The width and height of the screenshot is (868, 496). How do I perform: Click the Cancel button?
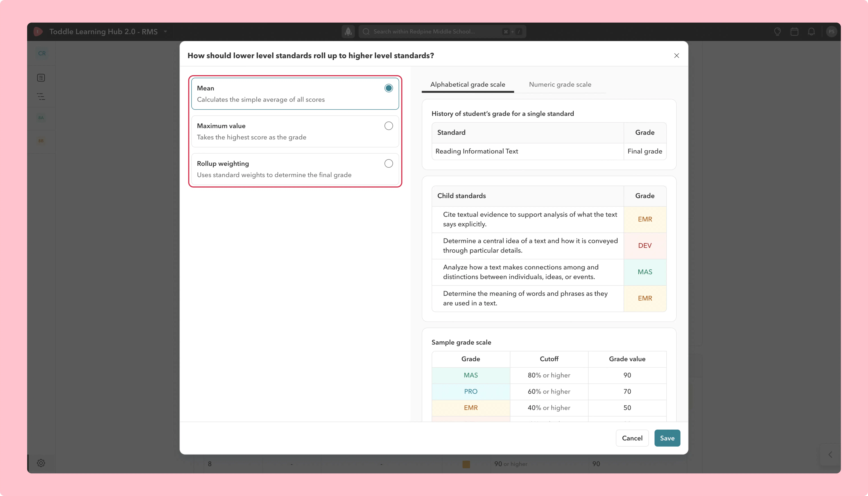point(632,438)
